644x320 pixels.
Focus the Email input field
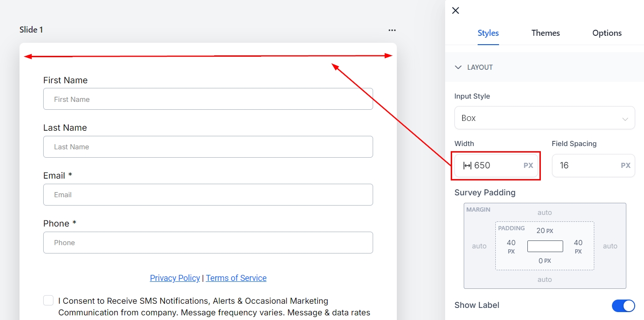tap(208, 195)
